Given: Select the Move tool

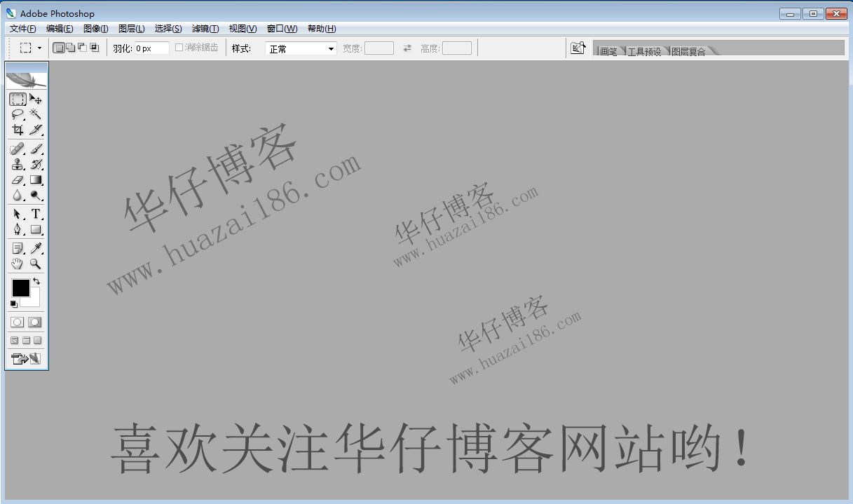Looking at the screenshot, I should click(35, 99).
